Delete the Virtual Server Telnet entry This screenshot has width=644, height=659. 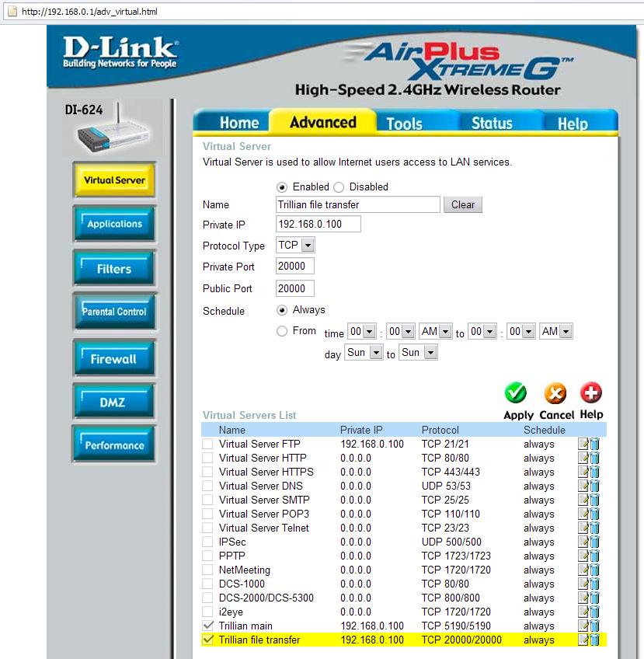[x=594, y=528]
